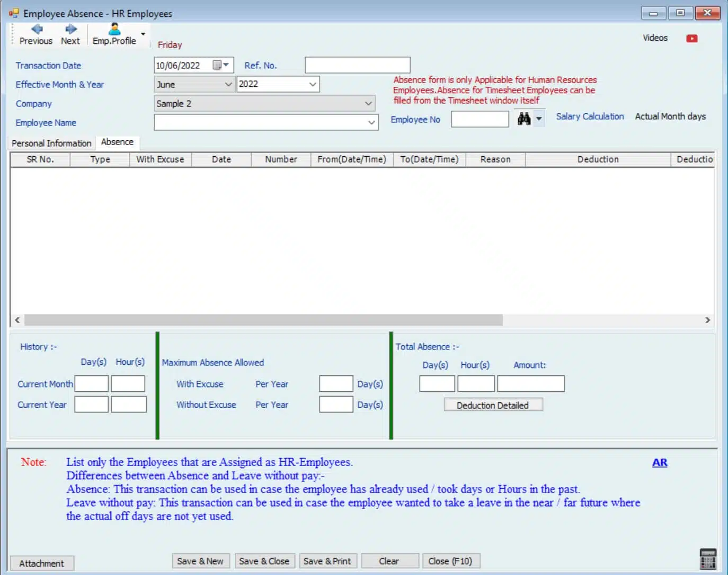Go to the Next record
Screen dimensions: 728x575
(70, 34)
